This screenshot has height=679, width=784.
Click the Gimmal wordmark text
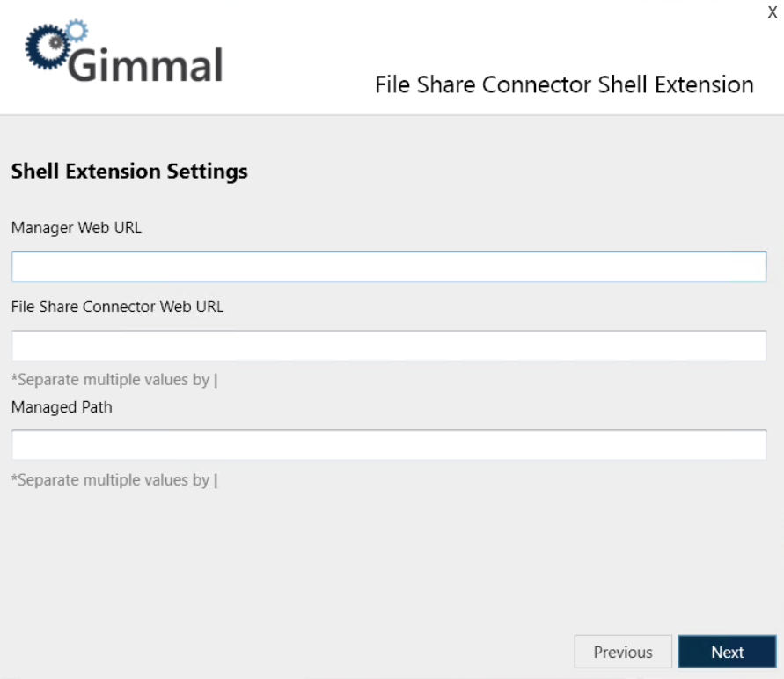click(145, 64)
